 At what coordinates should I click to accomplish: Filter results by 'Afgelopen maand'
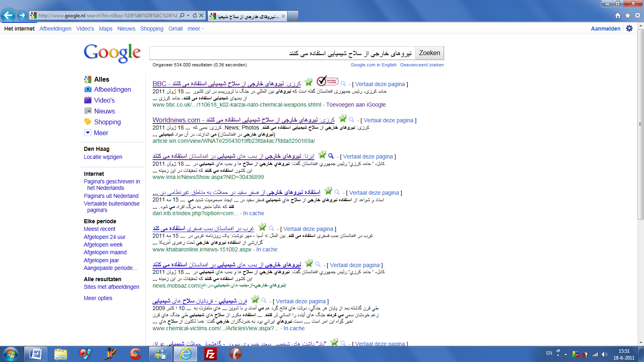(105, 252)
